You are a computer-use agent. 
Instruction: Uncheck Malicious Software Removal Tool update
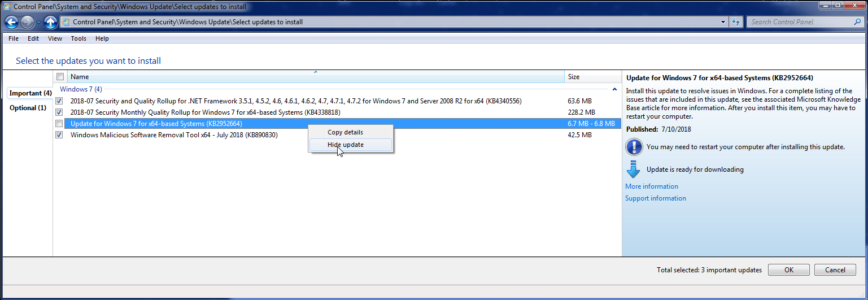click(x=59, y=135)
